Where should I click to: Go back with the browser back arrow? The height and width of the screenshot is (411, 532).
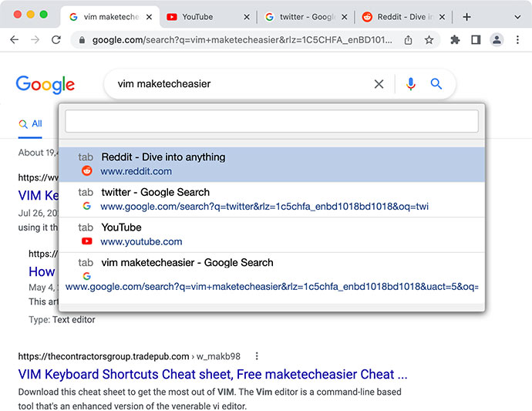click(14, 39)
